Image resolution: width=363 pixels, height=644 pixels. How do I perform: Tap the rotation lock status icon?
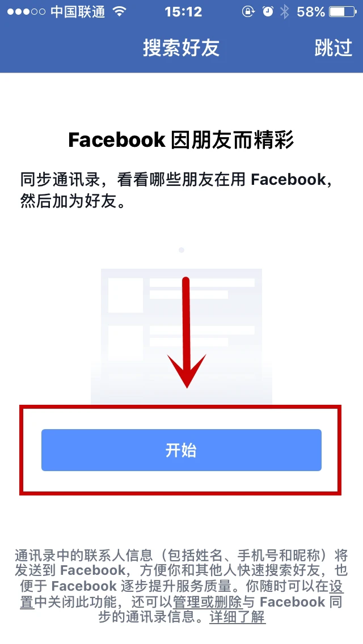coord(248,11)
